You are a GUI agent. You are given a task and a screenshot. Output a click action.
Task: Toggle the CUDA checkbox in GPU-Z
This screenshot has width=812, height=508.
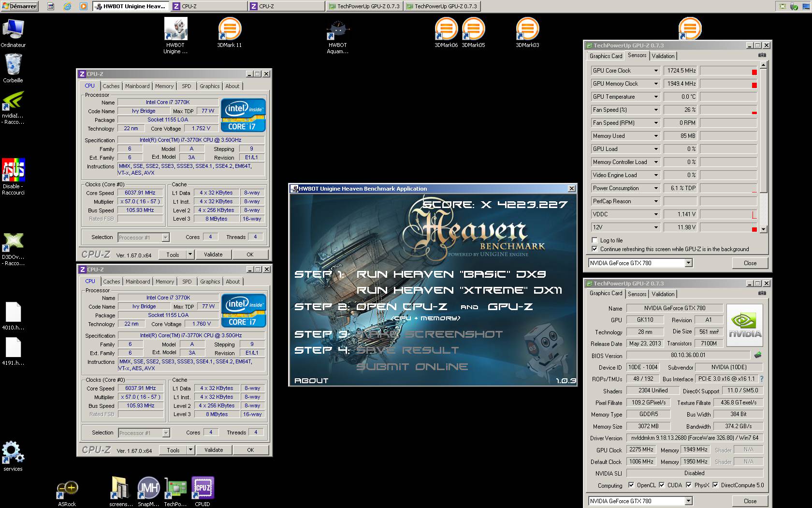[x=661, y=485]
